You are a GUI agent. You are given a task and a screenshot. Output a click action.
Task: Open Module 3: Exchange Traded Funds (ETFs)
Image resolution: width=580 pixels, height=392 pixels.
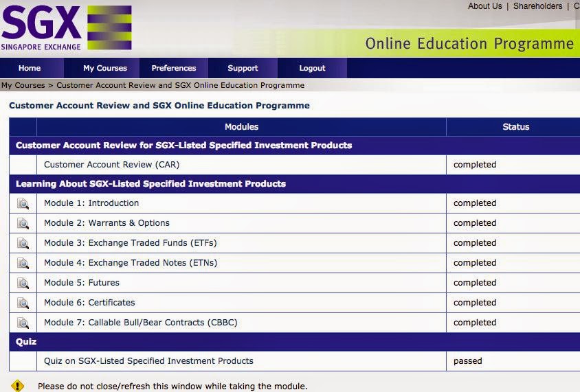click(x=130, y=243)
